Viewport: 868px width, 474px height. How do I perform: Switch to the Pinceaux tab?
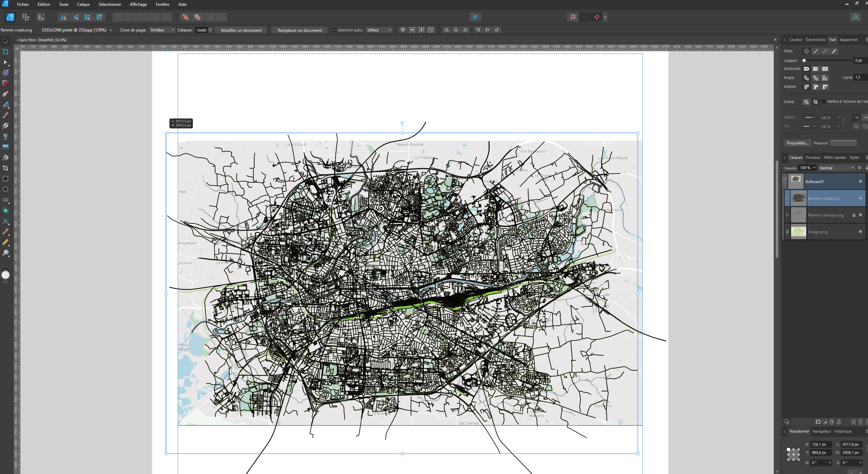813,157
